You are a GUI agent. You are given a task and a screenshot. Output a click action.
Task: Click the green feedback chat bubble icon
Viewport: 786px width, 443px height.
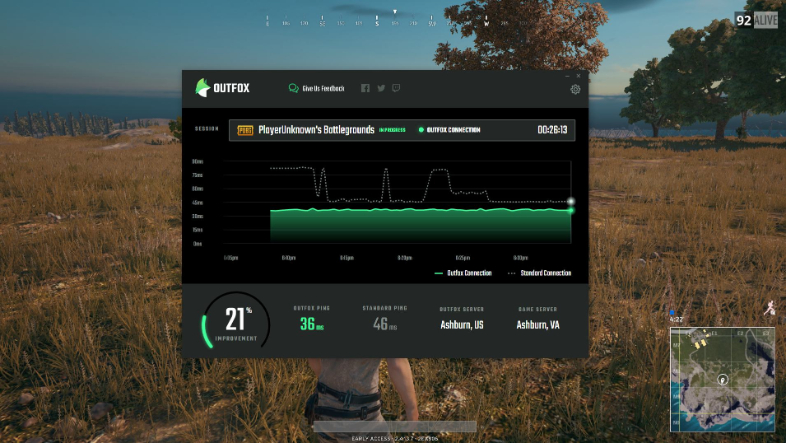[293, 88]
